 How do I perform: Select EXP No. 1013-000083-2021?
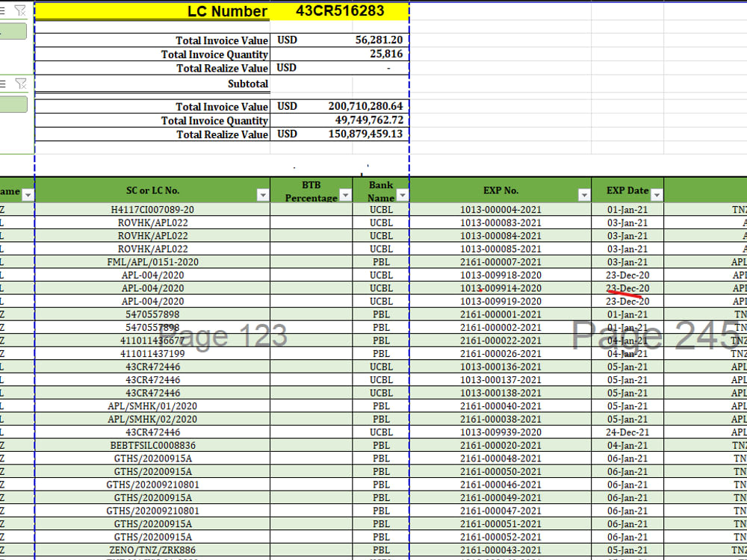[500, 223]
